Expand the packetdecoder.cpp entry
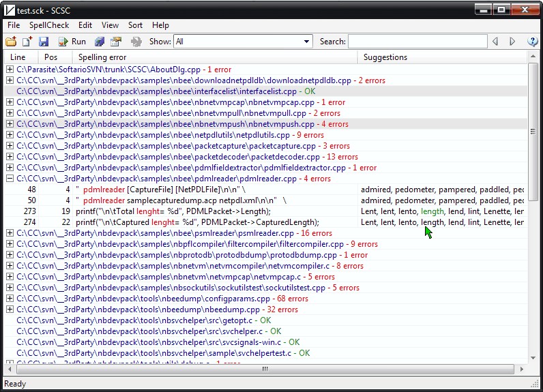 point(10,156)
